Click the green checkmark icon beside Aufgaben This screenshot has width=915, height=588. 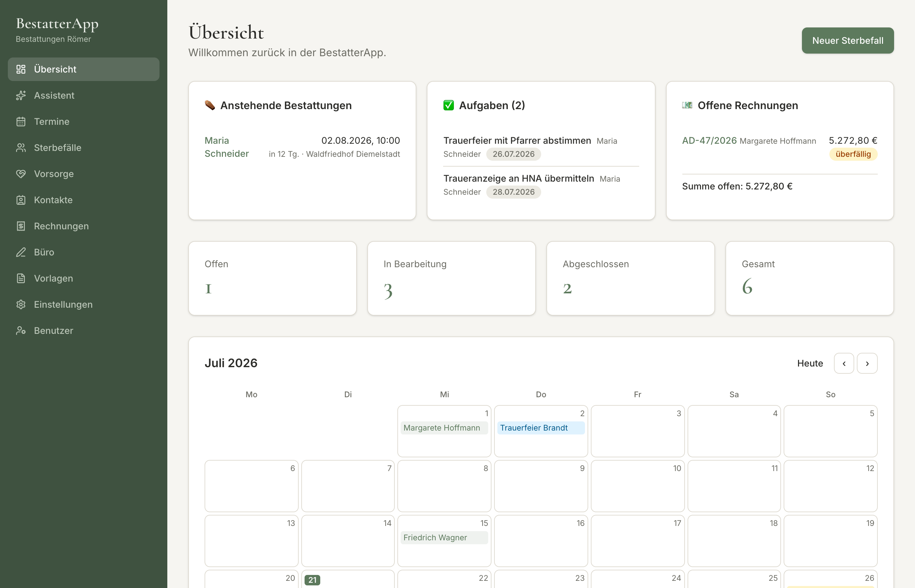tap(448, 106)
